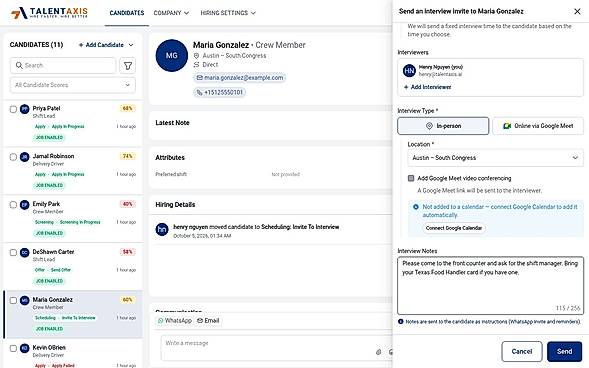Focus the candidate Search field
Screen dimensions: 589x368
[63, 66]
